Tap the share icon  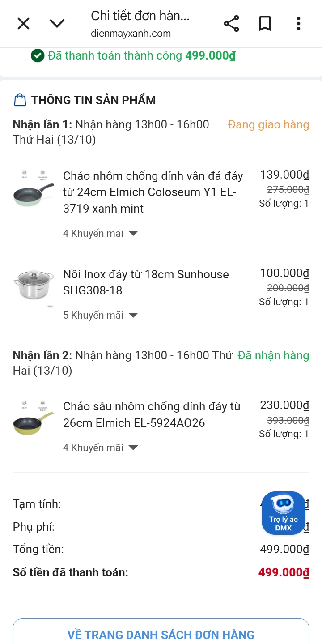tap(231, 24)
